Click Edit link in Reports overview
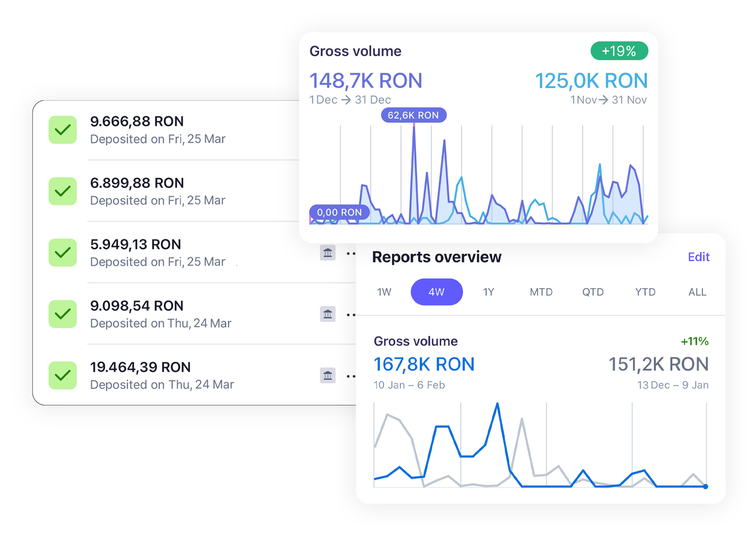 coord(698,257)
